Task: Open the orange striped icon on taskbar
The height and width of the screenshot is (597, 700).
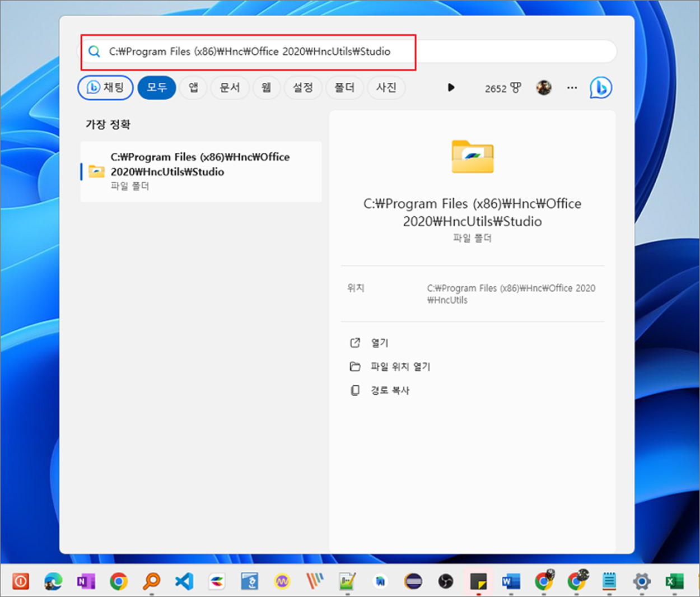Action: (315, 581)
